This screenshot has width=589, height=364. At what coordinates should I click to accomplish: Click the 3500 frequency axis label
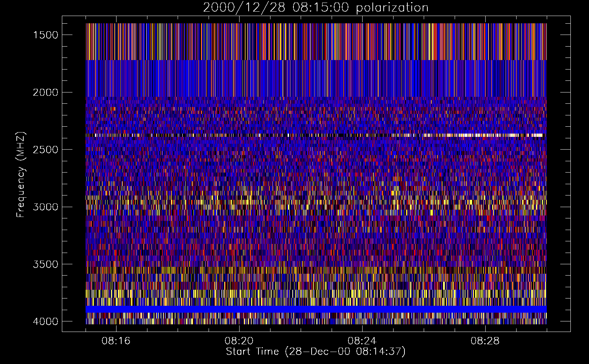click(x=46, y=264)
